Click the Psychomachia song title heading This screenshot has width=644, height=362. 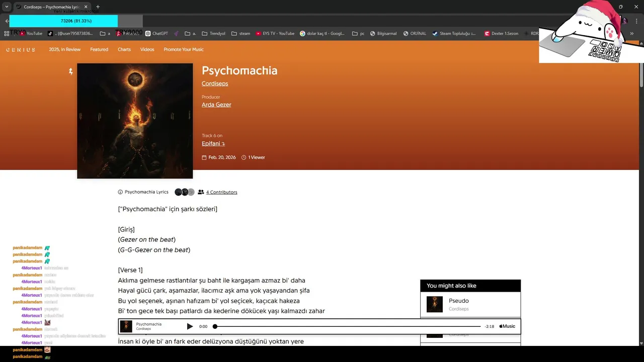point(239,70)
